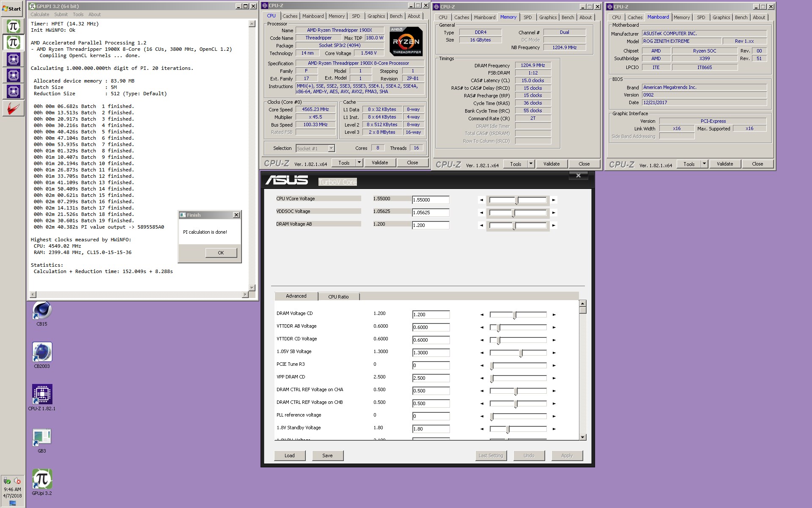Click GPUPI horizontal scrollbar right arrow

click(245, 294)
